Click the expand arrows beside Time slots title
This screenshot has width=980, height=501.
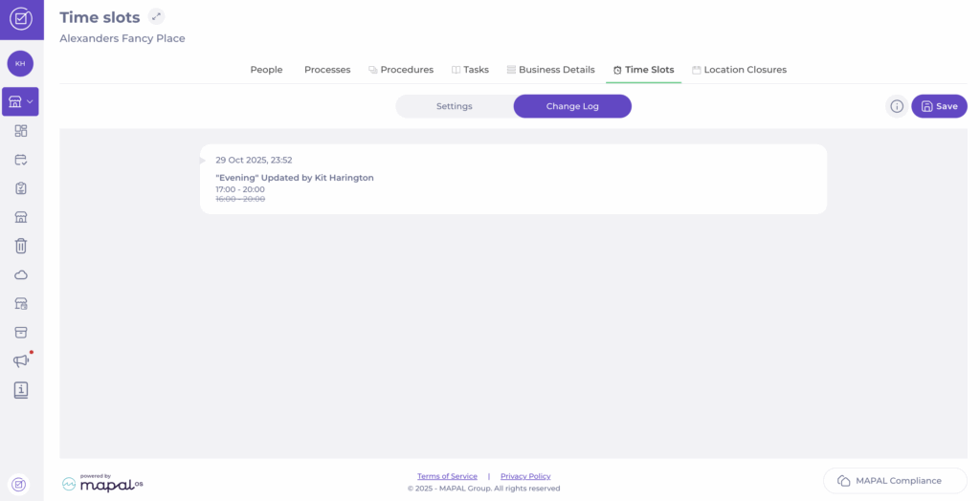coord(157,16)
